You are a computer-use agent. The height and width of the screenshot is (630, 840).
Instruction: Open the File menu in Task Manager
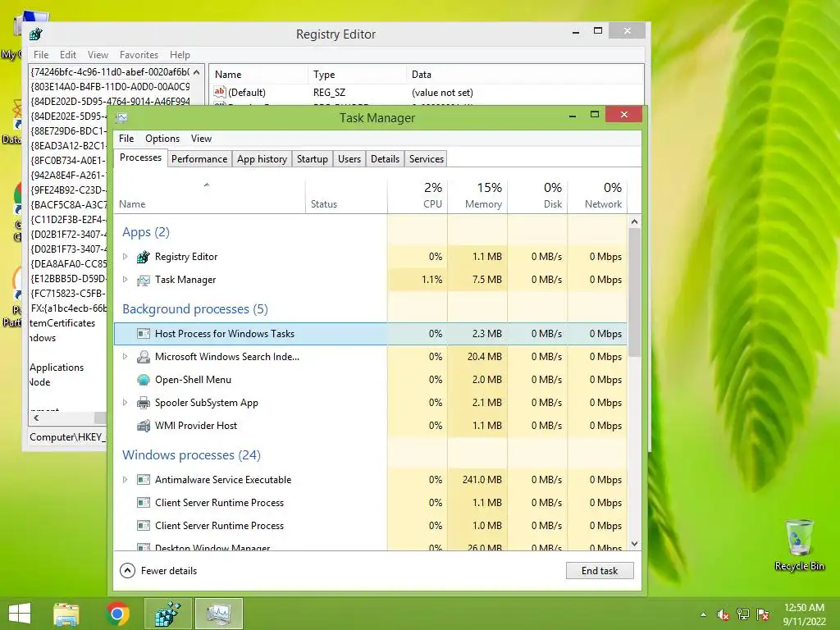pos(126,139)
